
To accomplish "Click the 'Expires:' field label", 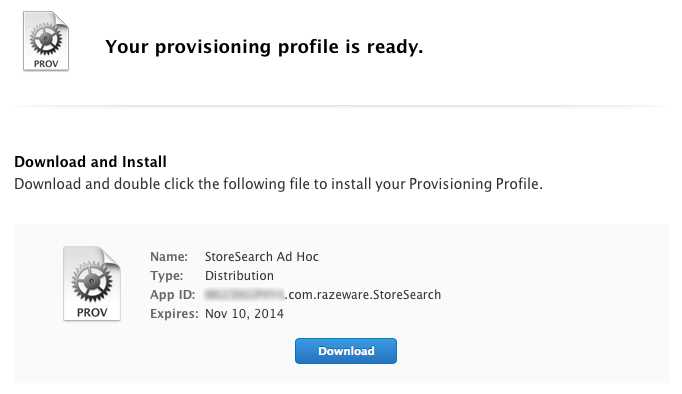I will click(174, 314).
